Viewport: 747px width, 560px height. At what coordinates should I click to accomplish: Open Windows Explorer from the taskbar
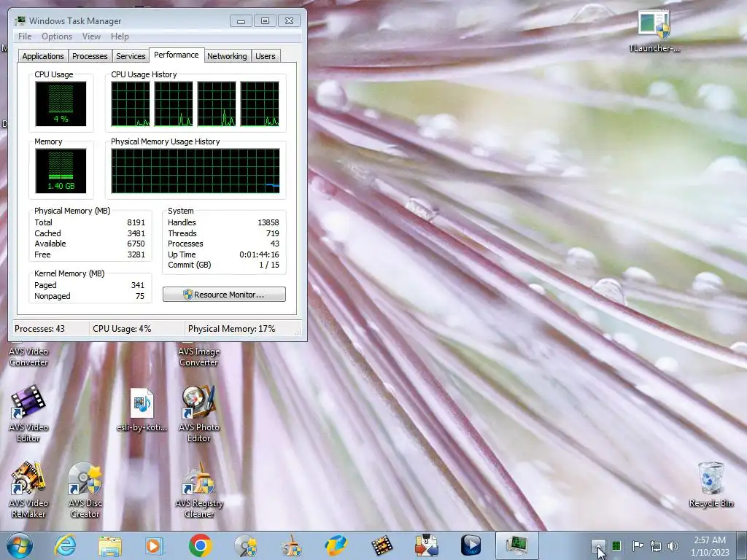point(110,545)
